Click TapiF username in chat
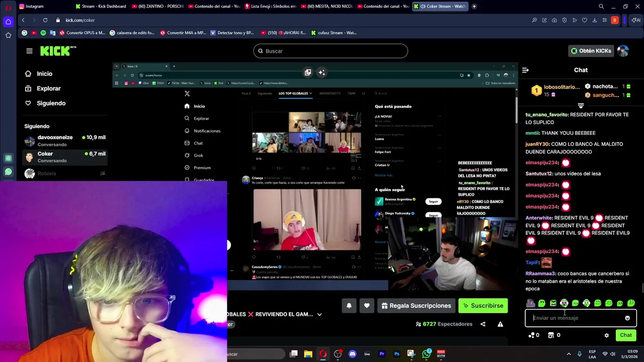Screen dimensions: 644x362 [532, 262]
